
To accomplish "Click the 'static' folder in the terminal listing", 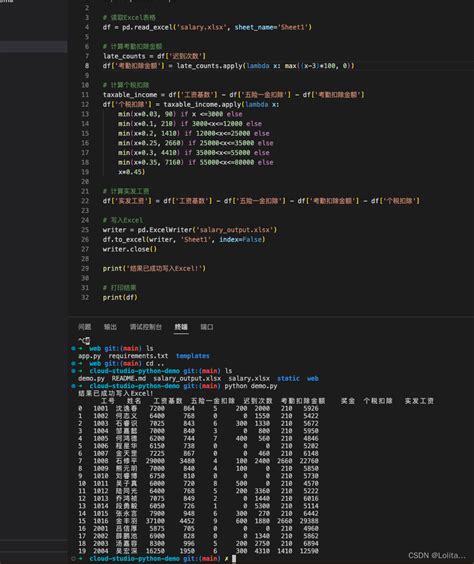I will (288, 378).
